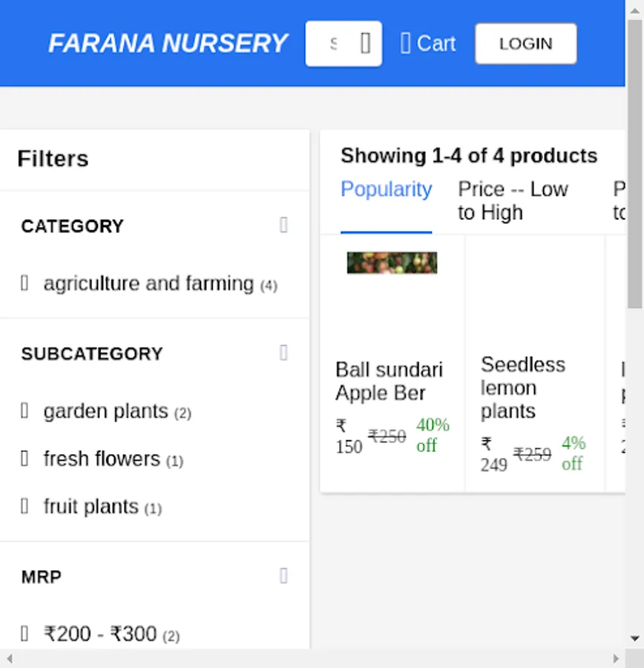Collapse the SUBCATEGORY filter section

283,353
